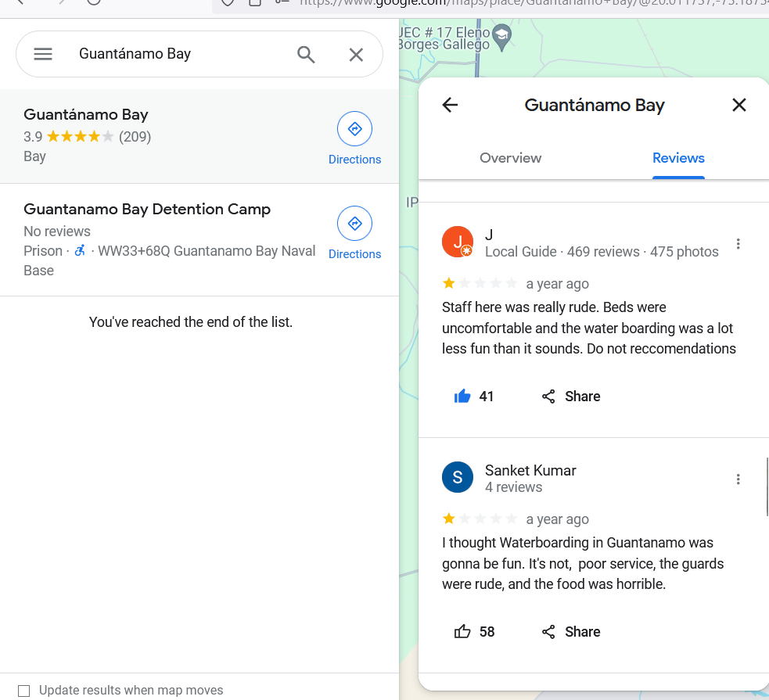Share J's review
This screenshot has height=700, width=769.
pyautogui.click(x=571, y=396)
